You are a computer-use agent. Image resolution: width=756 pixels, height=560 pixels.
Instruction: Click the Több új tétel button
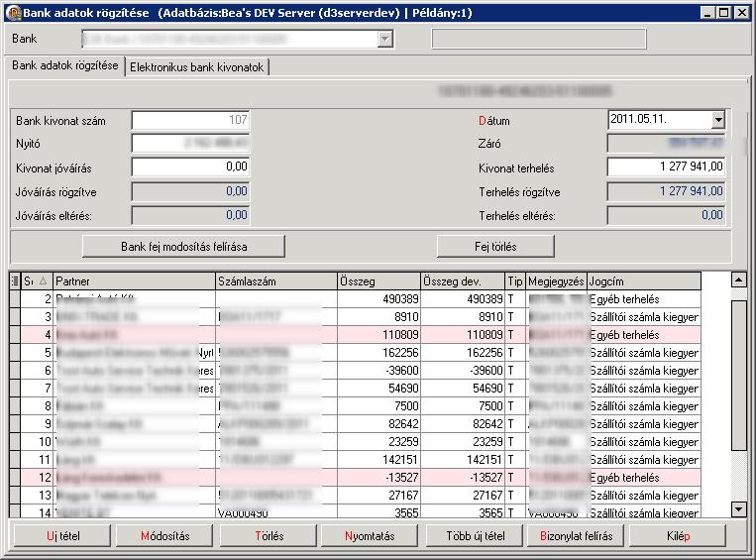(x=475, y=536)
